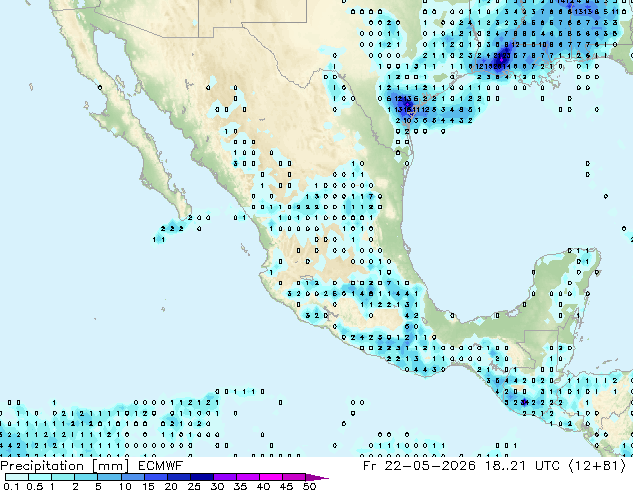Select the 5–10 mm legend color swatch
The width and height of the screenshot is (634, 490).
click(x=110, y=477)
